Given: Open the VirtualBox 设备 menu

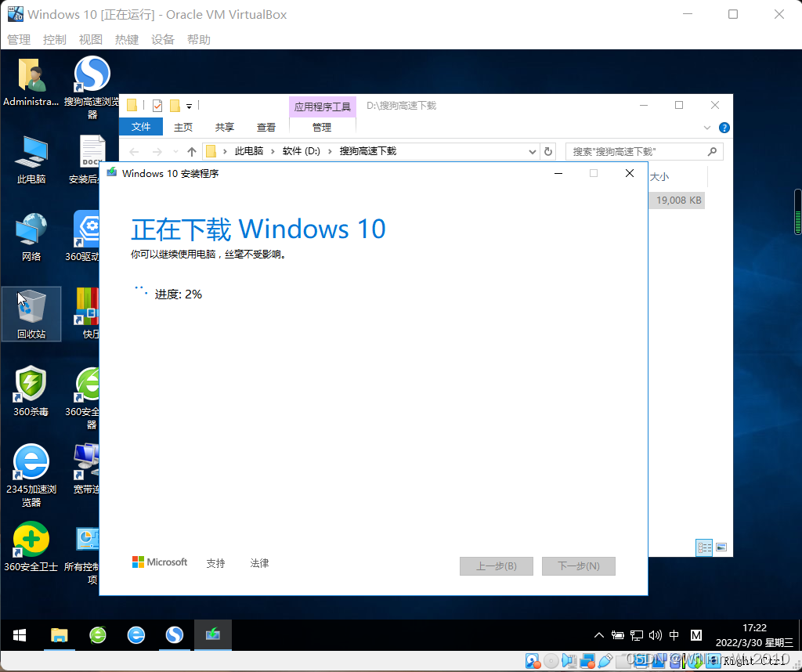Looking at the screenshot, I should 163,39.
